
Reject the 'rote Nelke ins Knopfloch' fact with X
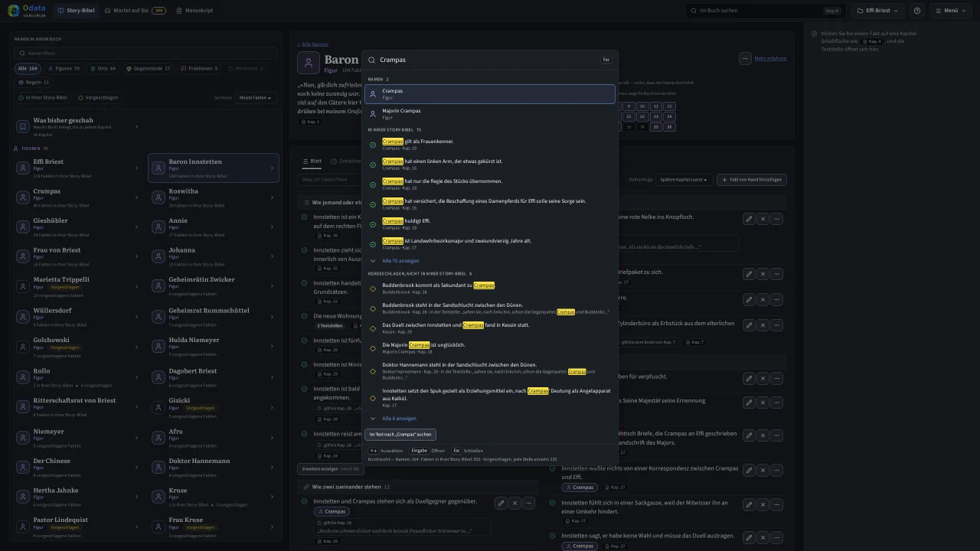click(763, 219)
